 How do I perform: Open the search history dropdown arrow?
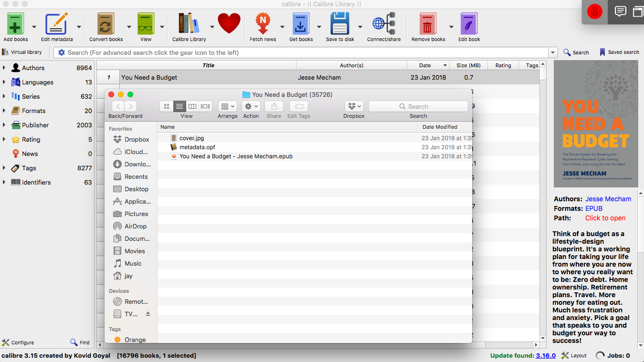click(553, 52)
